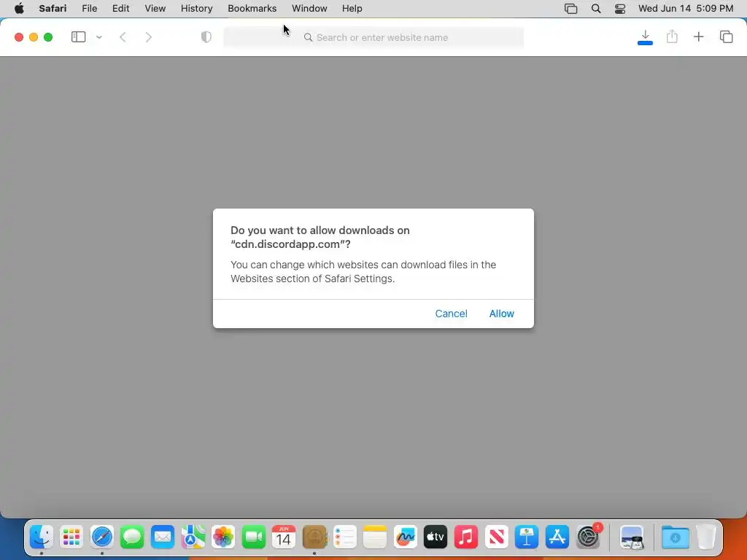Open App Store from the Dock

click(557, 537)
